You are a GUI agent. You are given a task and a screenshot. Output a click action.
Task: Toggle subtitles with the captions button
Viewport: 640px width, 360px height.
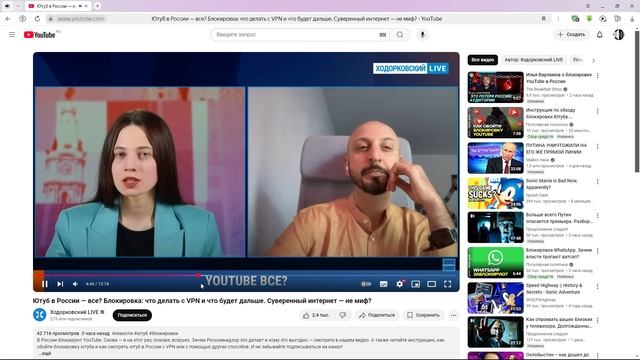pos(383,284)
